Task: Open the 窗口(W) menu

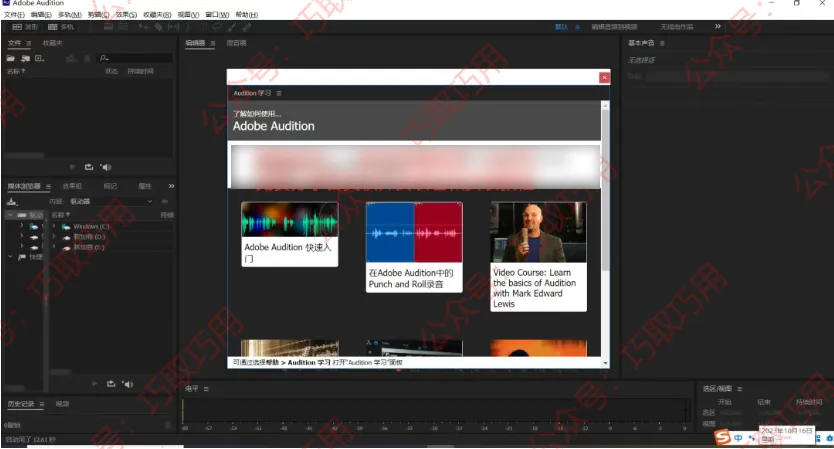Action: 217,15
